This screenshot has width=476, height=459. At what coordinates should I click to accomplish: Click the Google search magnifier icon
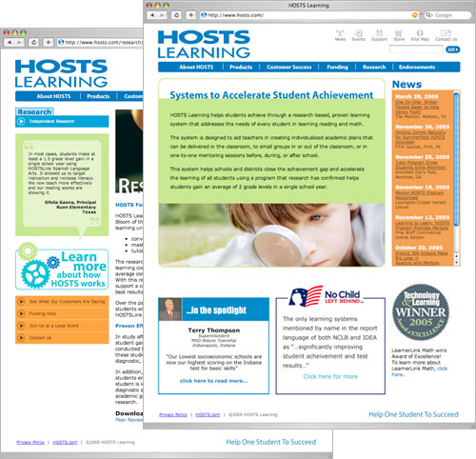click(x=428, y=15)
